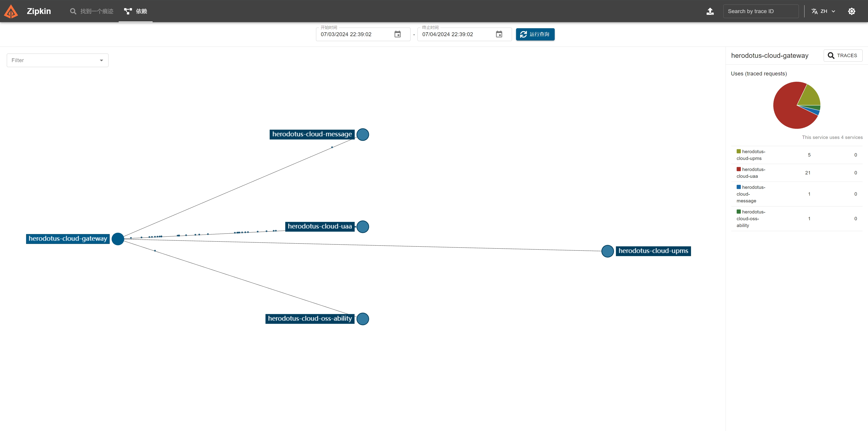Screen dimensions: 868x431
Task: Open the ZH language selector
Action: (823, 12)
